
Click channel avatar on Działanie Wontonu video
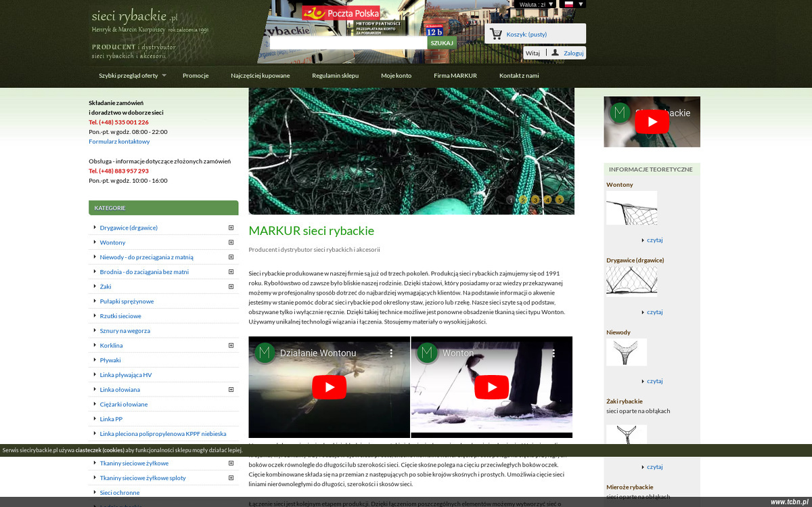(x=265, y=353)
